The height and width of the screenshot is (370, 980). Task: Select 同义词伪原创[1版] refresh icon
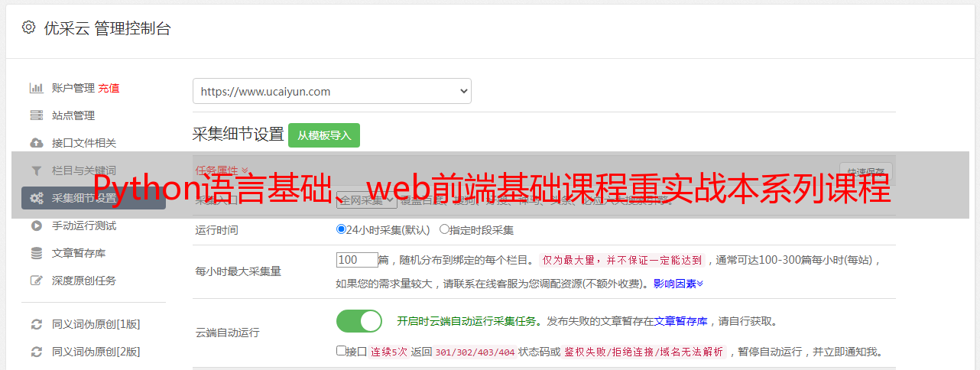point(36,324)
